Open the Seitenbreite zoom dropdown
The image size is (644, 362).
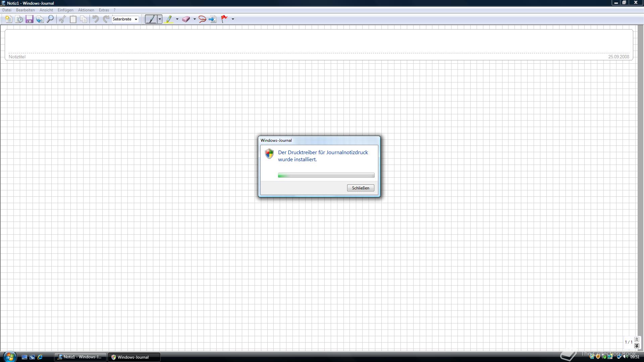tap(125, 19)
